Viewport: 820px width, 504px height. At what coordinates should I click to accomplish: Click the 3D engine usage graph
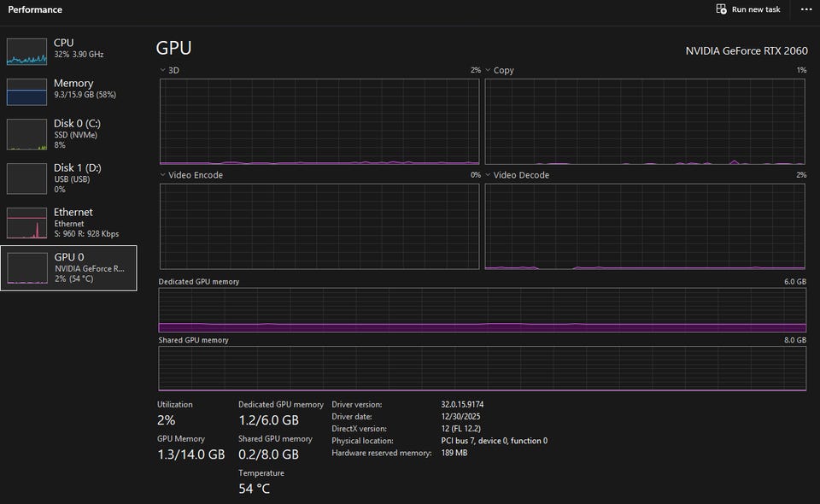319,121
